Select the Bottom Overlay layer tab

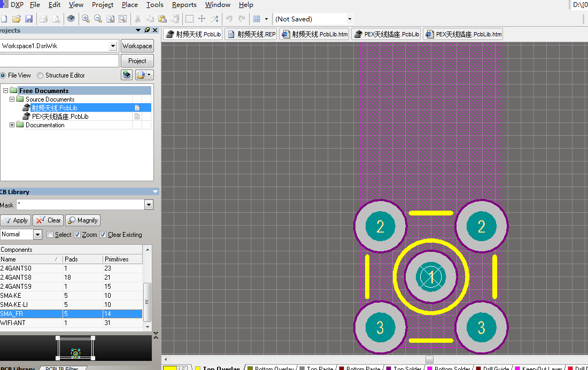click(x=271, y=368)
